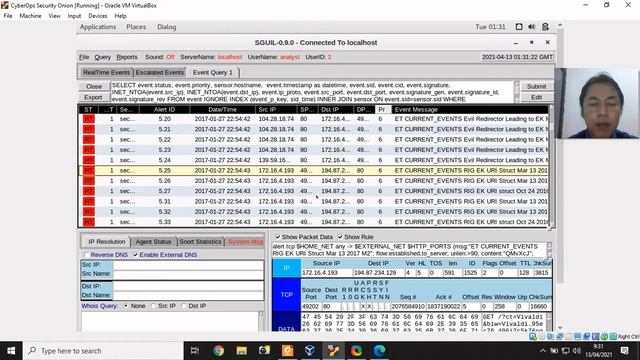640x360 pixels.
Task: Open the orange app icon in taskbar
Action: point(288,351)
